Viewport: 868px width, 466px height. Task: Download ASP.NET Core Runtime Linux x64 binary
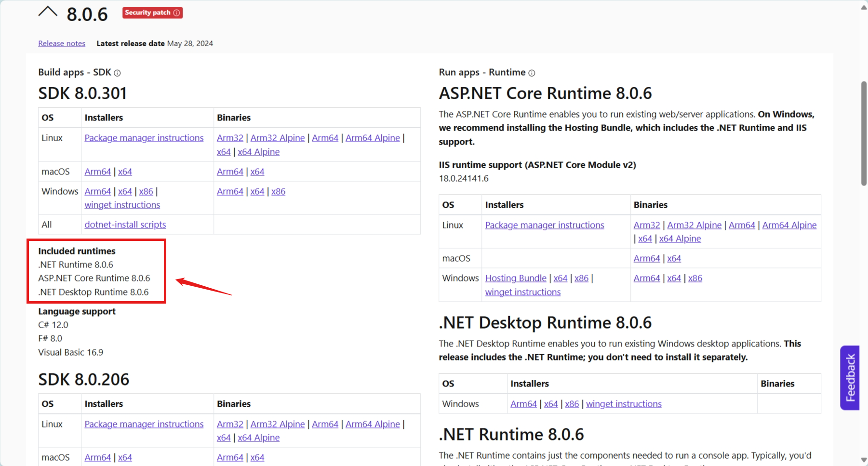(645, 239)
